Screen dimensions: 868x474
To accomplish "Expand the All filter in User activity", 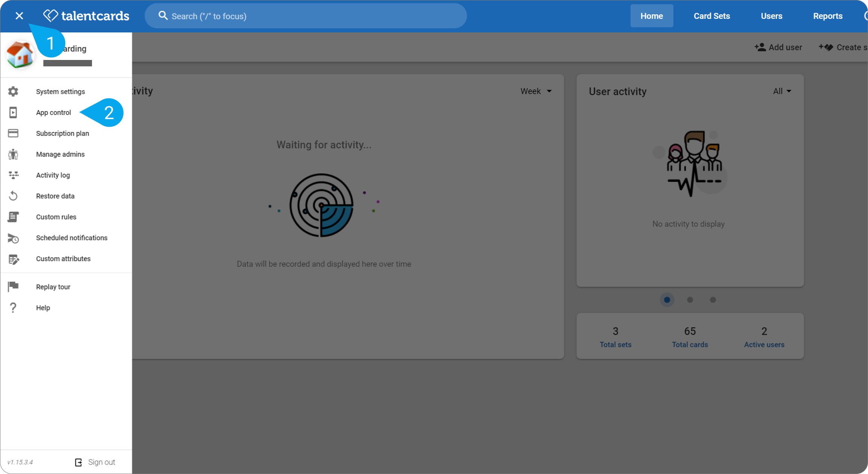I will click(x=782, y=91).
